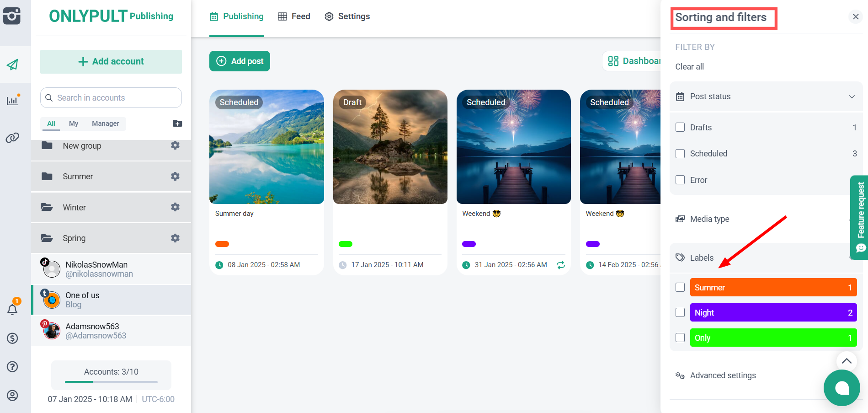The width and height of the screenshot is (868, 413).
Task: Click the Add account button
Action: point(111,62)
